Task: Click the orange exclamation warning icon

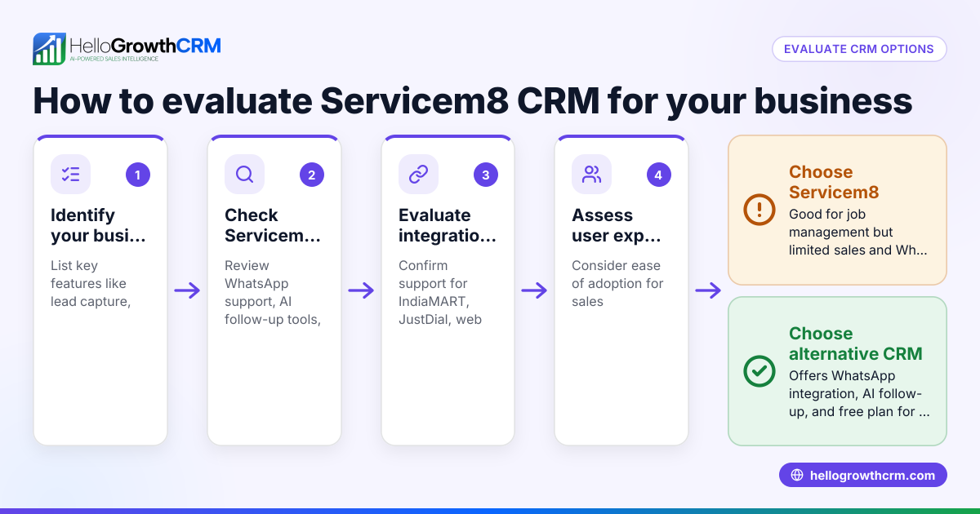Action: [759, 210]
